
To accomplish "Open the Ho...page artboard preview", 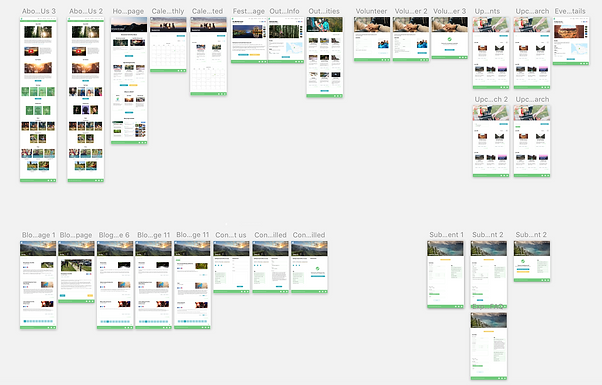I will click(x=129, y=81).
